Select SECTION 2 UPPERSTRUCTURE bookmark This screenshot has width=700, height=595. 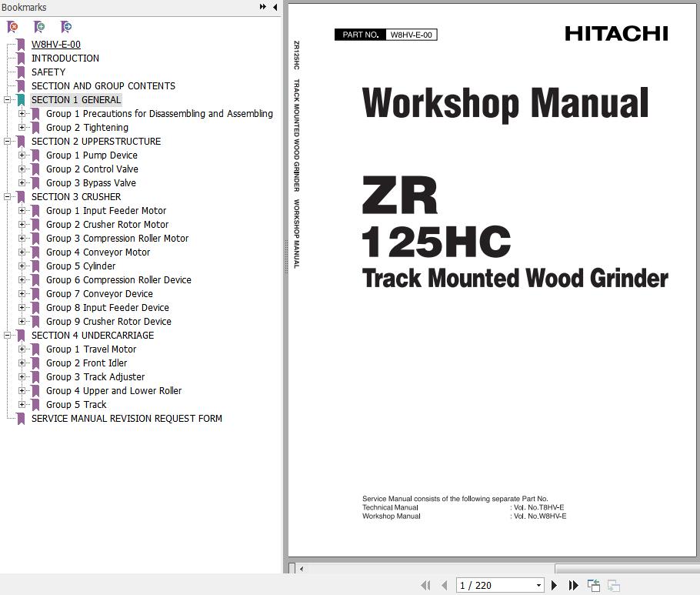[96, 141]
